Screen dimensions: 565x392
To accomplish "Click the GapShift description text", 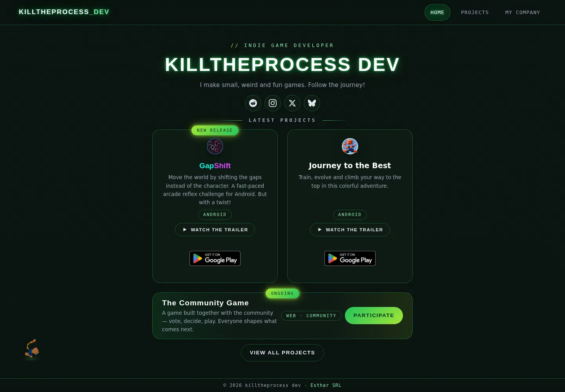I will [215, 190].
